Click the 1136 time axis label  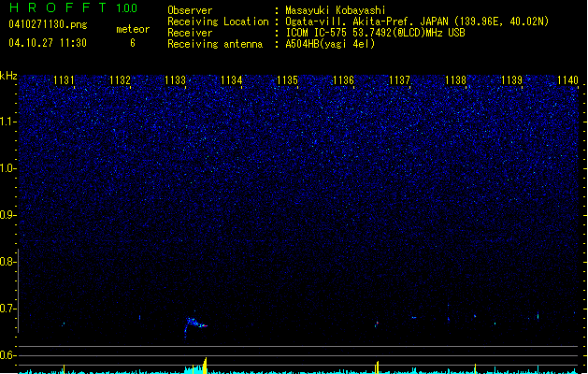(343, 80)
